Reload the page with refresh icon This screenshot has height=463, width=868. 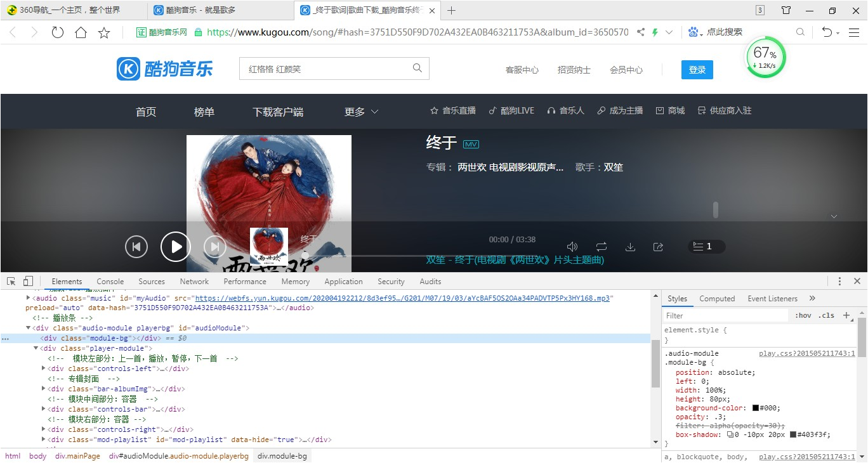pyautogui.click(x=58, y=32)
